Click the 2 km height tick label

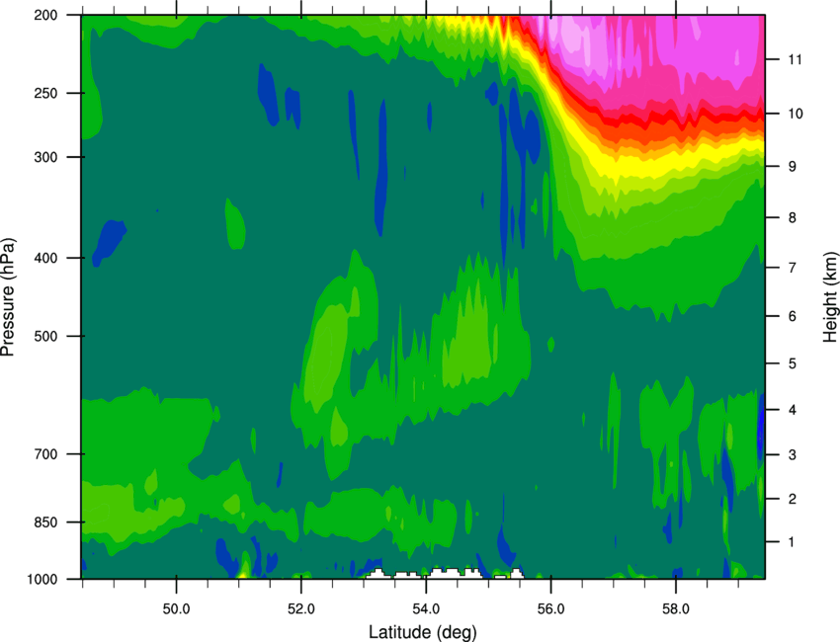[x=793, y=499]
